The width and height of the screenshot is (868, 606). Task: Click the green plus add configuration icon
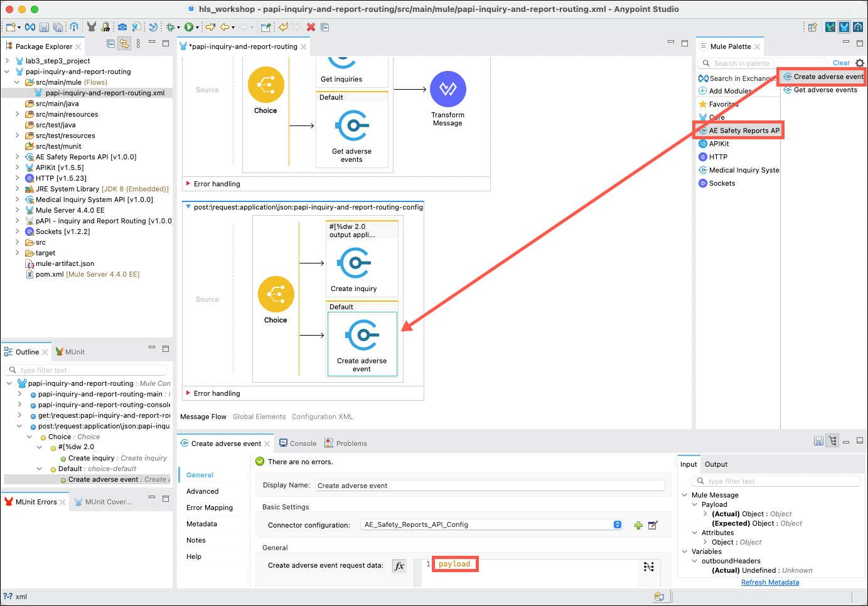point(638,525)
